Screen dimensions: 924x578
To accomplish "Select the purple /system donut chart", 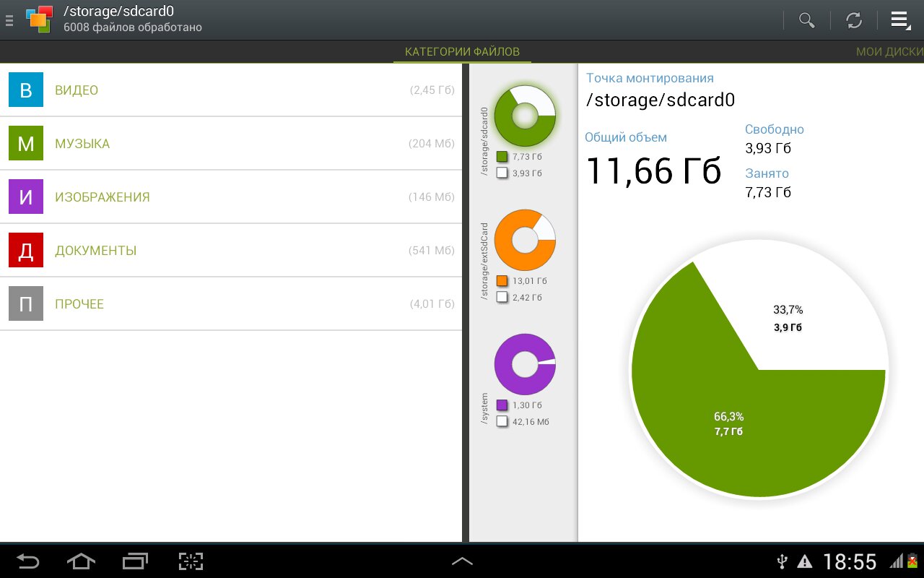I will pos(525,364).
